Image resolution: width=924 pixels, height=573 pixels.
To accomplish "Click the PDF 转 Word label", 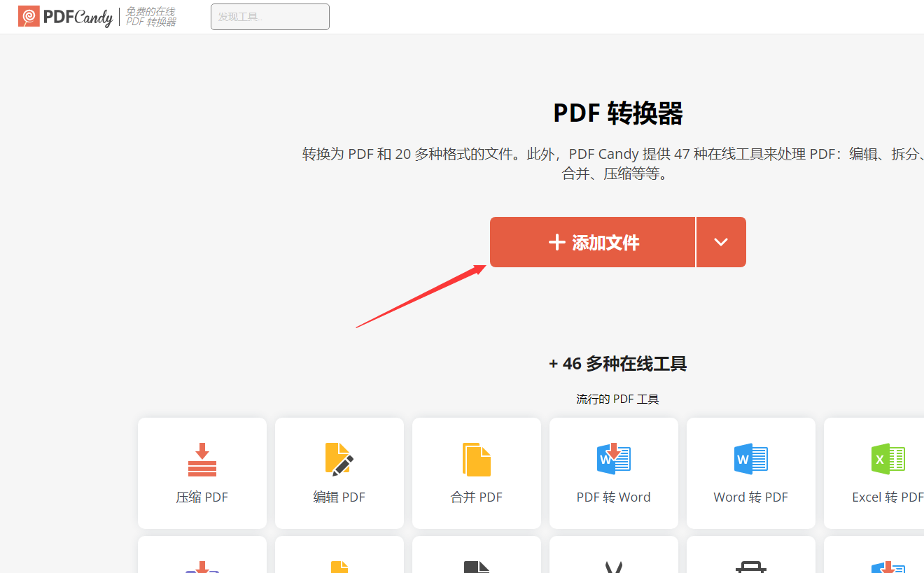I will (x=614, y=497).
